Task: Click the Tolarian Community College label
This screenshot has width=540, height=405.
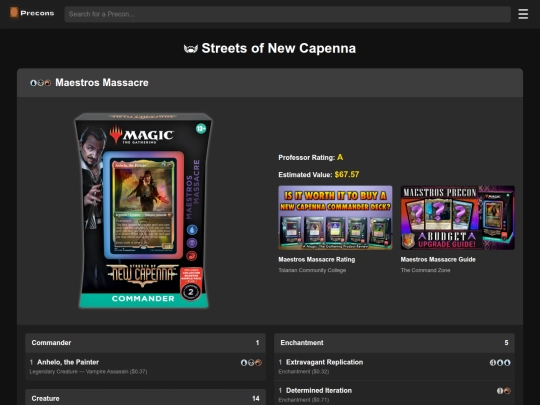Action: click(312, 270)
